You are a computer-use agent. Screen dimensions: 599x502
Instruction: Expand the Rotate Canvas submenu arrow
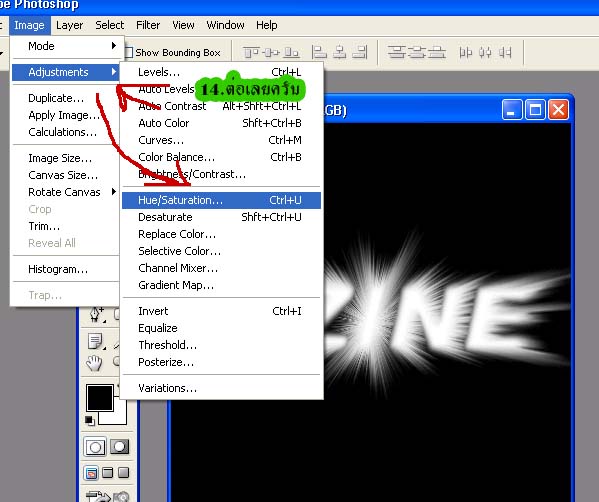pyautogui.click(x=113, y=192)
